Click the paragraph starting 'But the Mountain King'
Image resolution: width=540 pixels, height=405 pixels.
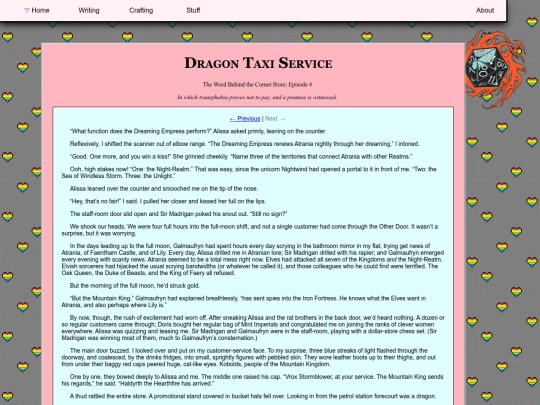[244, 302]
